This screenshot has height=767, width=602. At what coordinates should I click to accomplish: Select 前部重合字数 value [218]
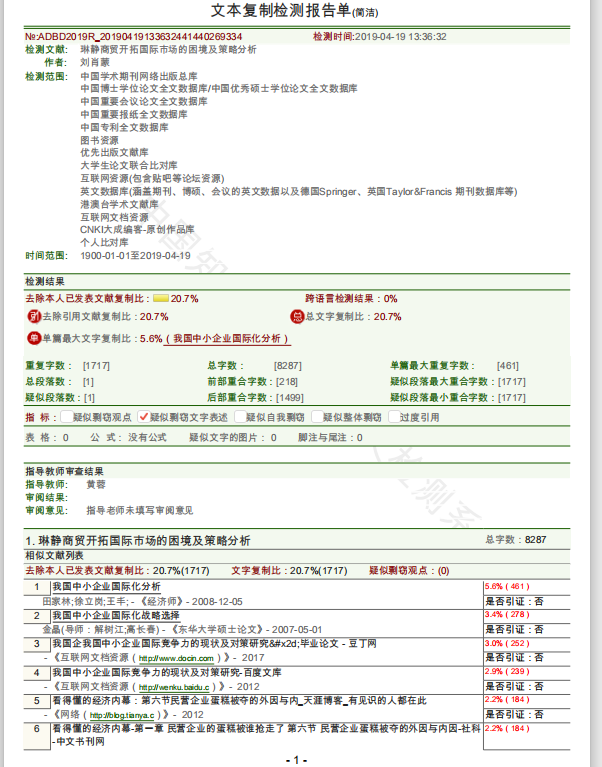[287, 382]
